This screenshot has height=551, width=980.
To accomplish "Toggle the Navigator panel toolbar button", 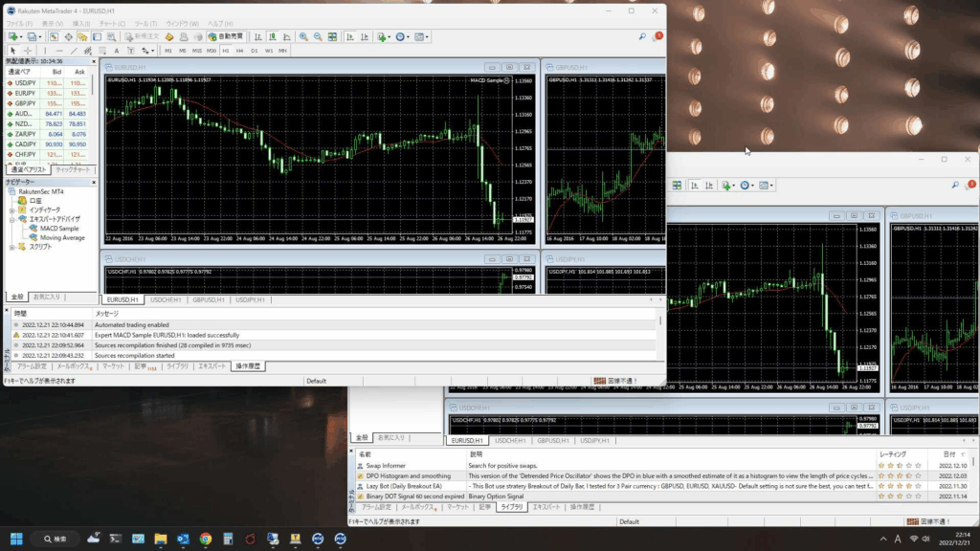I will click(82, 37).
